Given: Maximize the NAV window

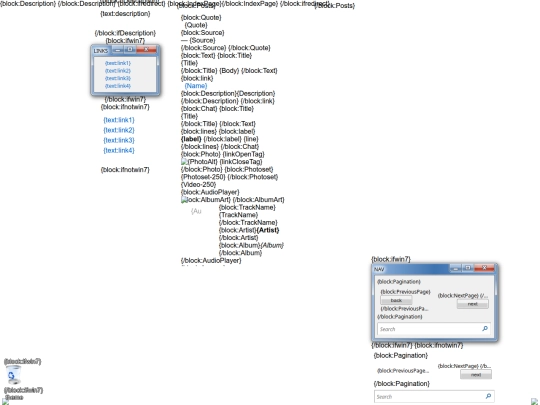Looking at the screenshot, I should 468,268.
